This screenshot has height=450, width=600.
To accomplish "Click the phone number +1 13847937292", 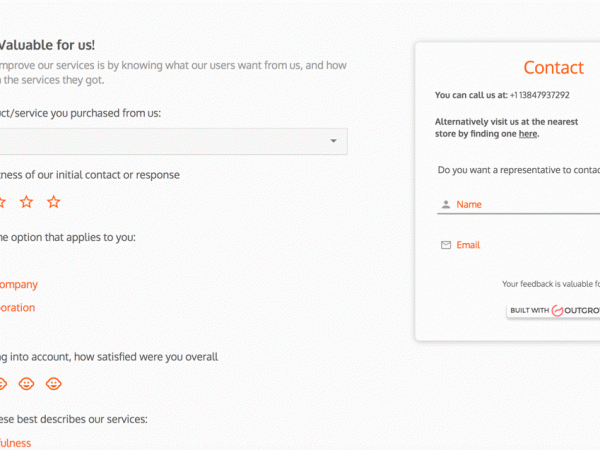I will 539,95.
